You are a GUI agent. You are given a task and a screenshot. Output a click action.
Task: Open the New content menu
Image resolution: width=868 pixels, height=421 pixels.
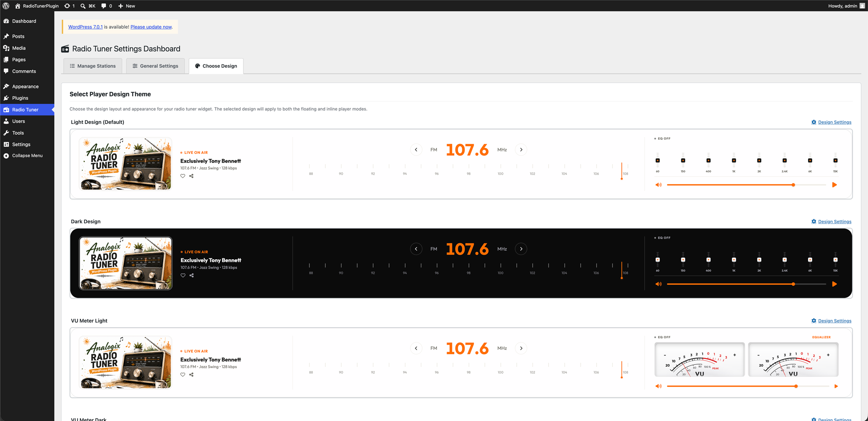(127, 6)
